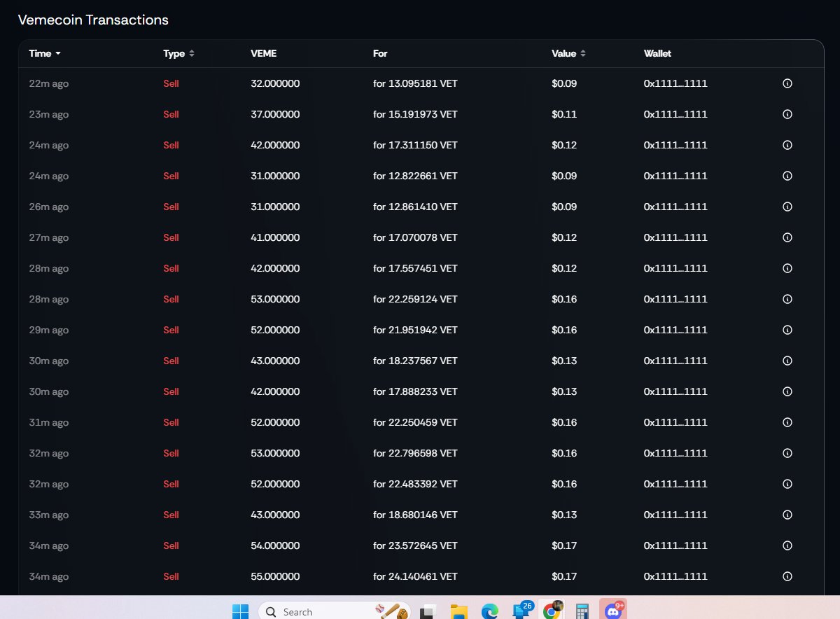Select the 33m ago timestamp
Viewport: 840px width, 619px height.
[49, 515]
